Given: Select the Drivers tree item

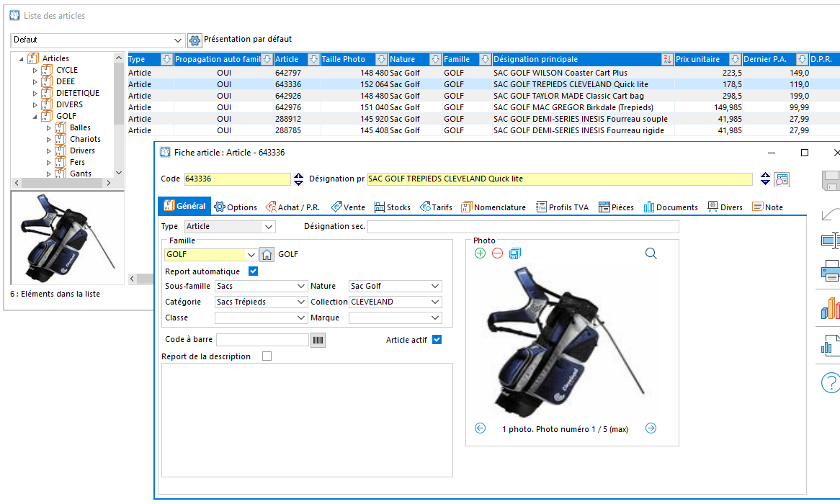Looking at the screenshot, I should (82, 151).
